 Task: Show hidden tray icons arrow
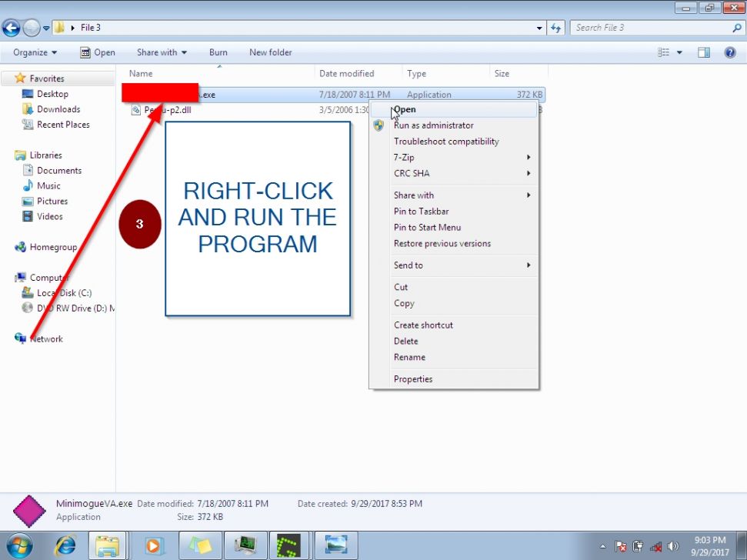click(x=602, y=547)
